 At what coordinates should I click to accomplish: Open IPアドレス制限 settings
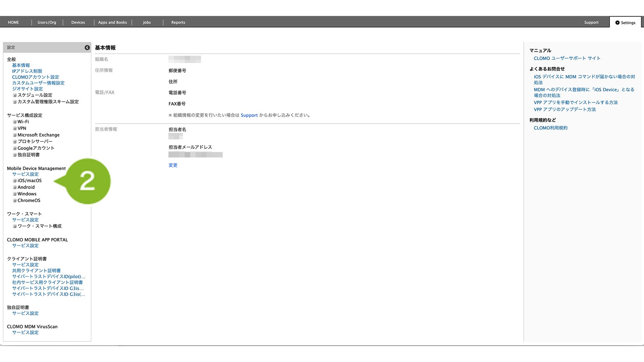[x=27, y=71]
